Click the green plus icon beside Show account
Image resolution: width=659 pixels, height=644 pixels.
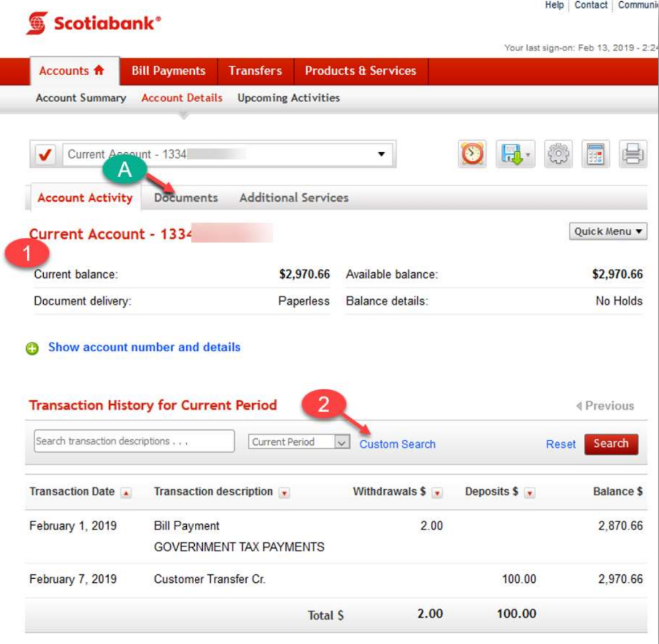(32, 348)
